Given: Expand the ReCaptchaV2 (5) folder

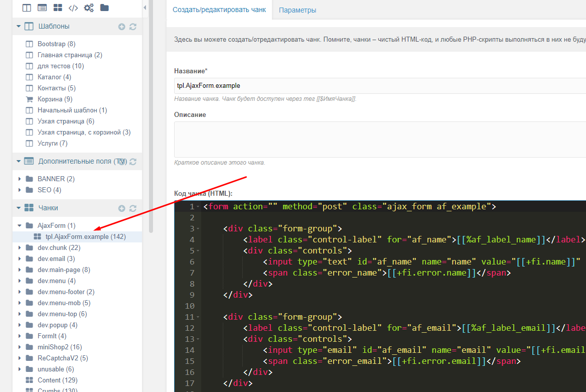Looking at the screenshot, I should (x=20, y=358).
